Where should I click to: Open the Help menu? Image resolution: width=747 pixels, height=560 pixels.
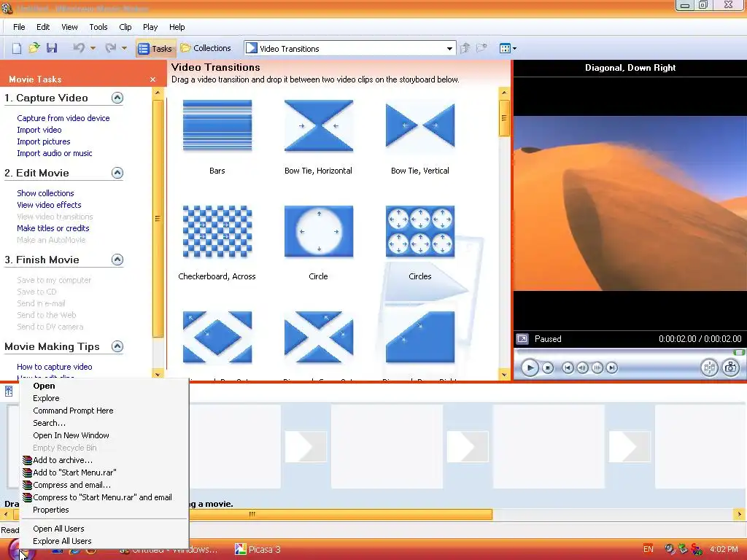(x=177, y=27)
